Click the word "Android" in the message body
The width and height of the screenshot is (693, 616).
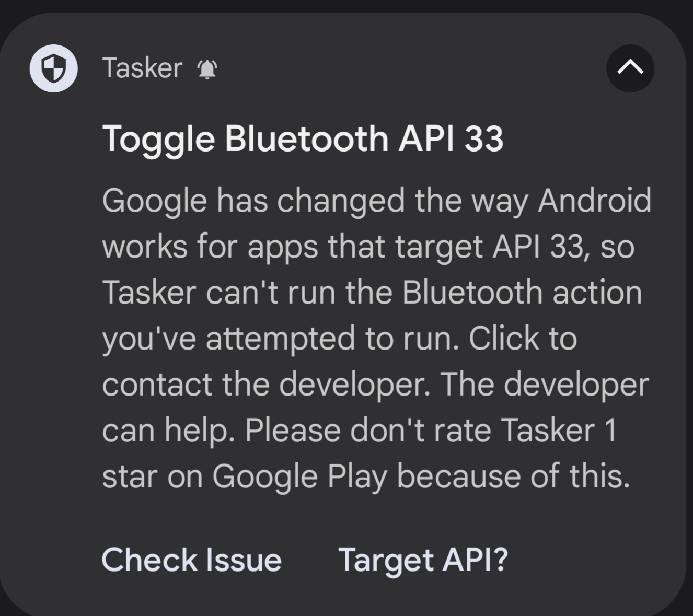click(595, 201)
